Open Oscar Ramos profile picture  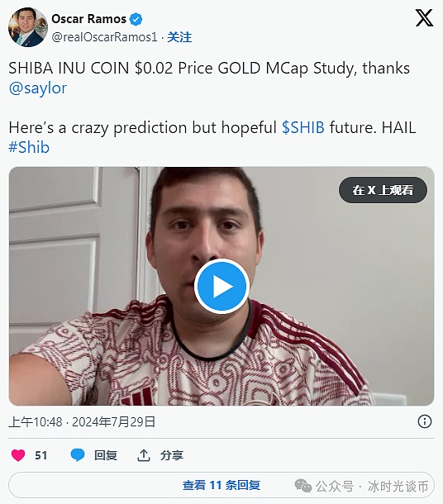pos(27,27)
